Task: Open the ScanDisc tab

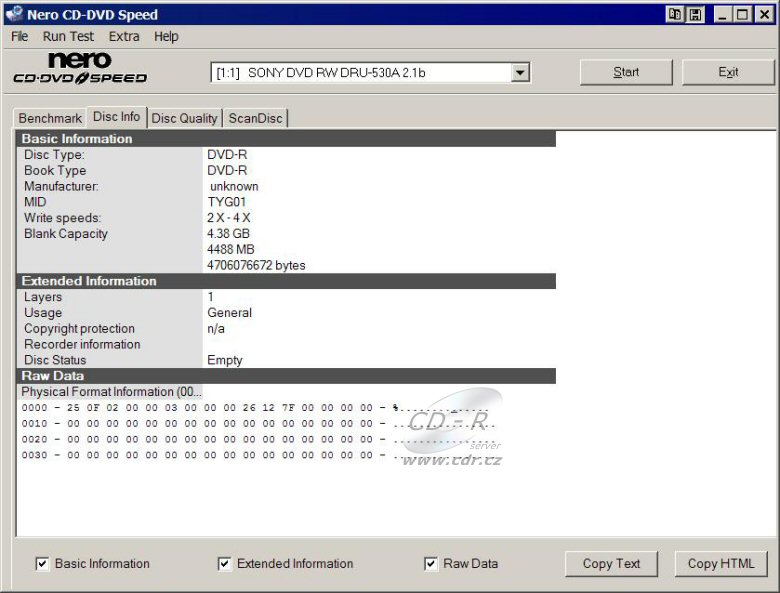Action: click(x=255, y=118)
